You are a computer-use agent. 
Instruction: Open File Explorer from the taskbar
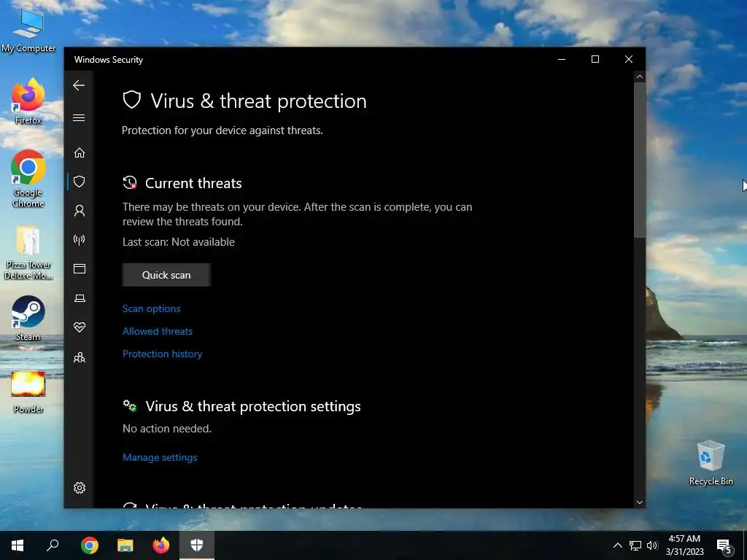tap(125, 545)
